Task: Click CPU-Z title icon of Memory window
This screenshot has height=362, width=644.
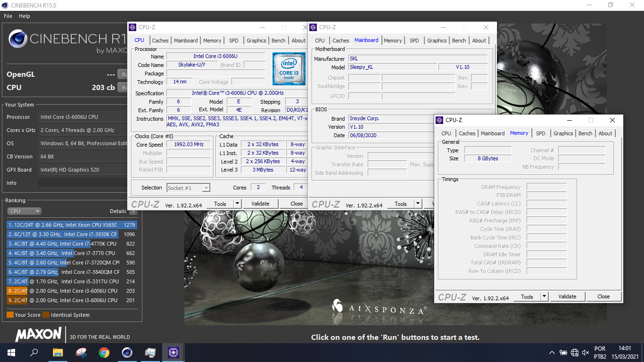Action: click(x=439, y=120)
